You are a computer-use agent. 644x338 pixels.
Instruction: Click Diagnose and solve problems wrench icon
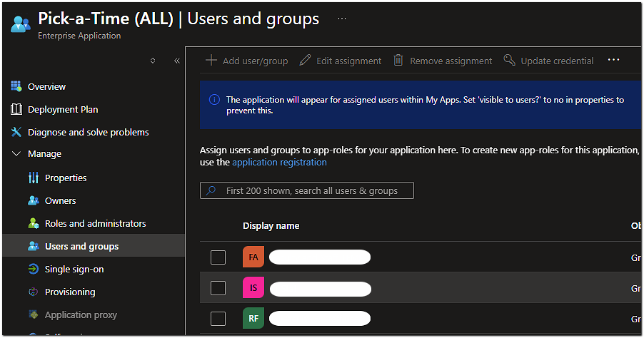coord(16,132)
